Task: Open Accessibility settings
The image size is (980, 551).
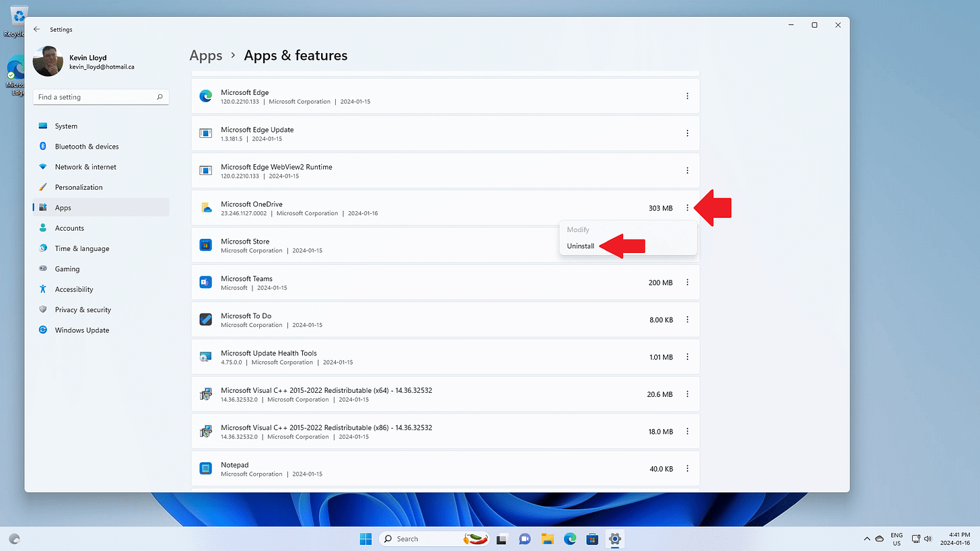Action: point(101,289)
